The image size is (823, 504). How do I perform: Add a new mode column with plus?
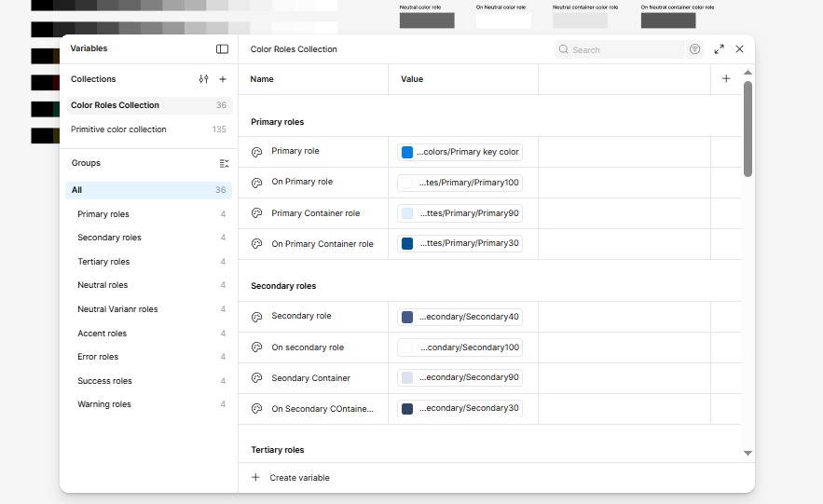coord(726,78)
